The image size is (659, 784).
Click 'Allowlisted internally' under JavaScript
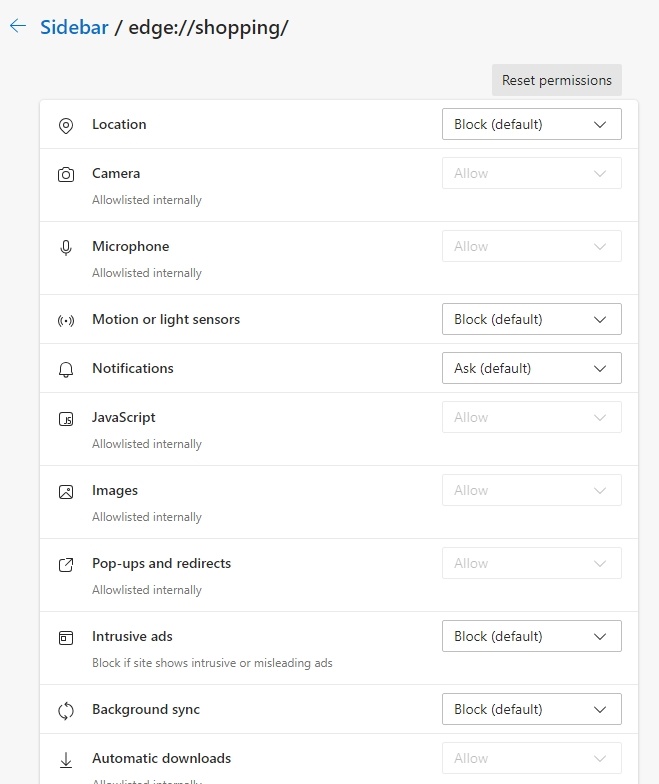[147, 444]
